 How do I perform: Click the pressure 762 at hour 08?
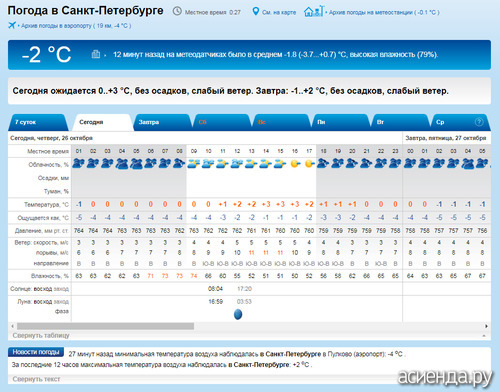pyautogui.click(x=179, y=231)
